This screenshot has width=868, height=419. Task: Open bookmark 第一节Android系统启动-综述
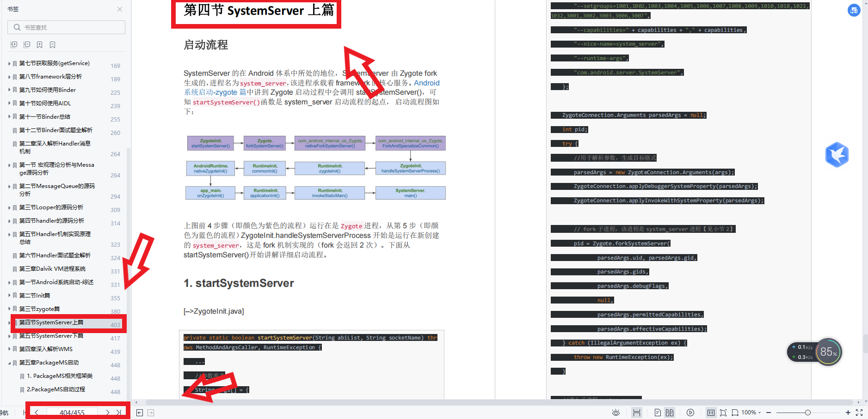[56, 282]
